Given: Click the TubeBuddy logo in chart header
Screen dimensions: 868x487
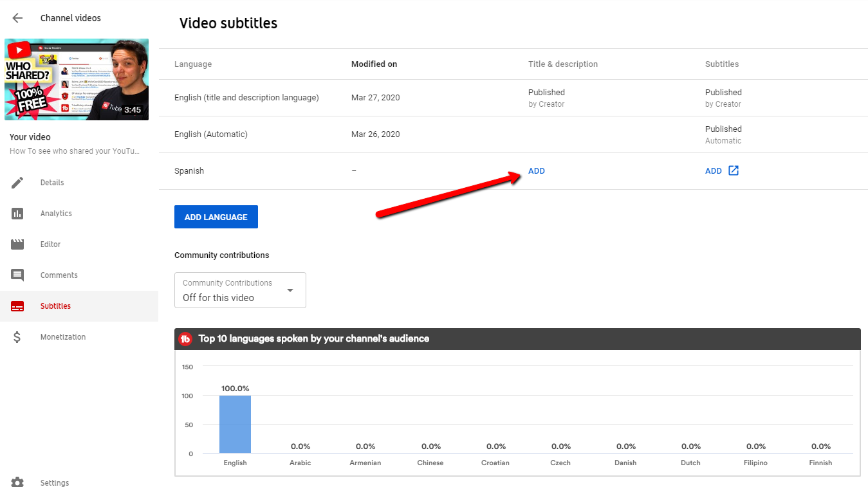Looking at the screenshot, I should point(186,339).
